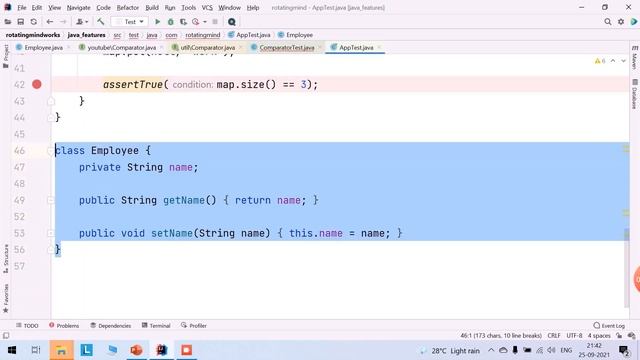Open the Database tool window
640x360 pixels.
634,94
